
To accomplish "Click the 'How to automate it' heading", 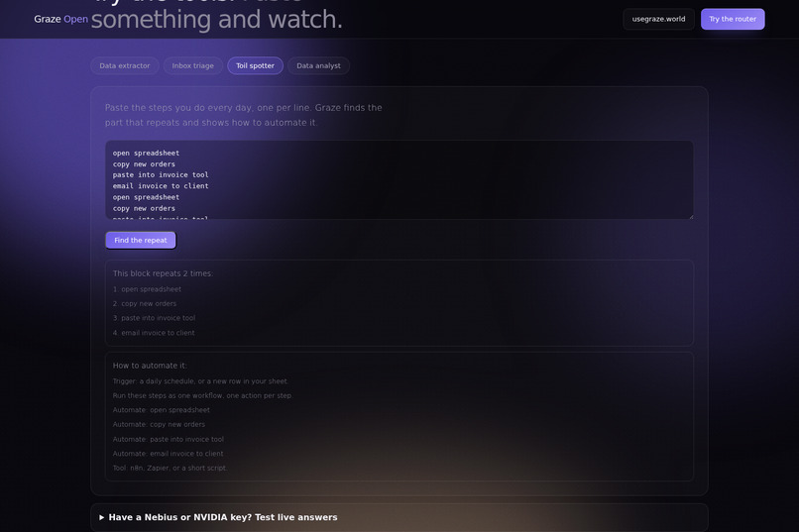I will tap(150, 366).
